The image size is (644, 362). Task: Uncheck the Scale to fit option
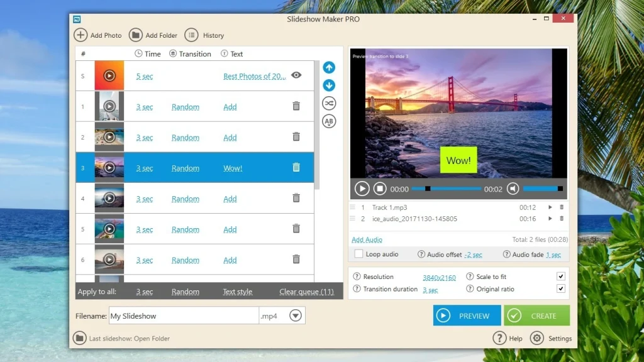(562, 276)
